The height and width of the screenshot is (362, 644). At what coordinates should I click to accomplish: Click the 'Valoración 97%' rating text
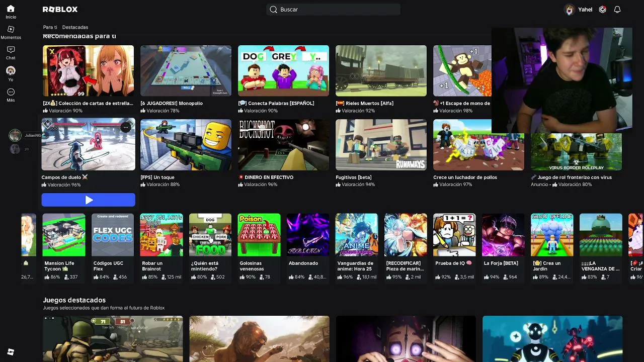[x=456, y=185]
